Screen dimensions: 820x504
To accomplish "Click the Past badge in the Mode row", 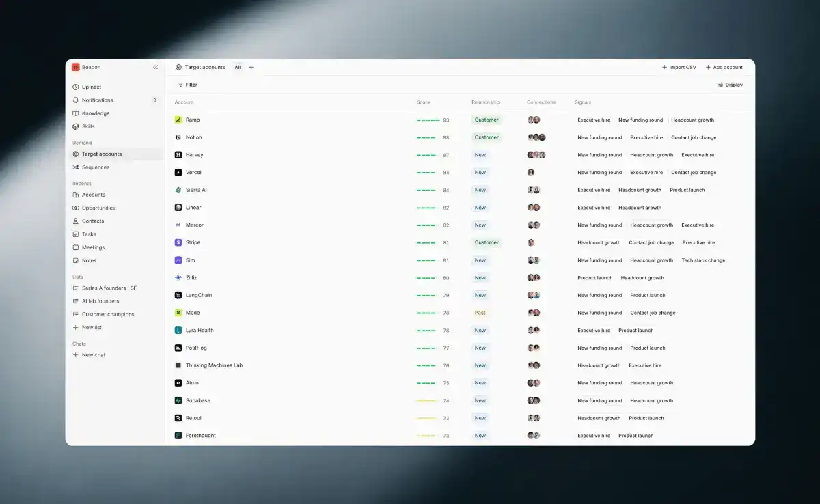I will point(480,313).
